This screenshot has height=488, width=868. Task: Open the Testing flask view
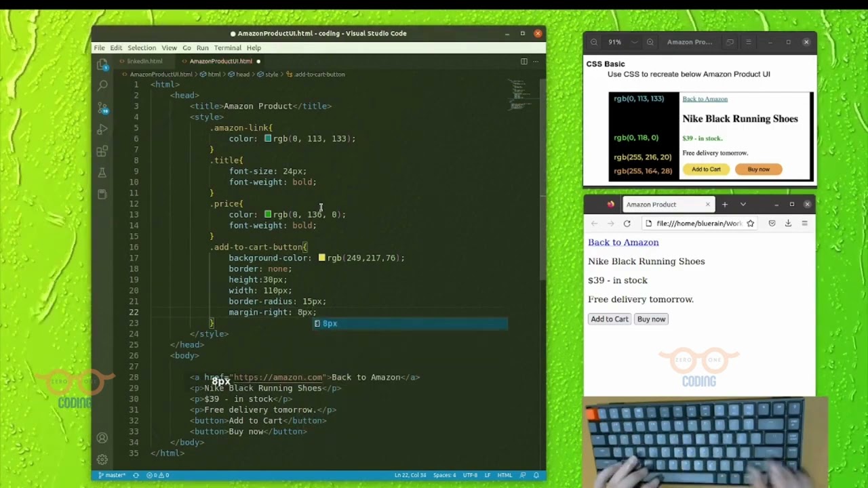point(102,173)
